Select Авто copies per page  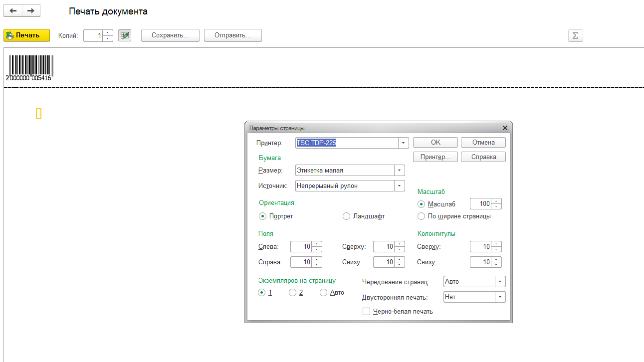click(323, 293)
